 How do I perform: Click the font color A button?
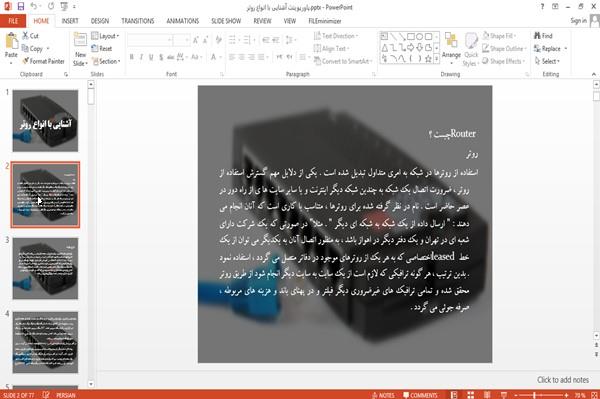tap(214, 57)
